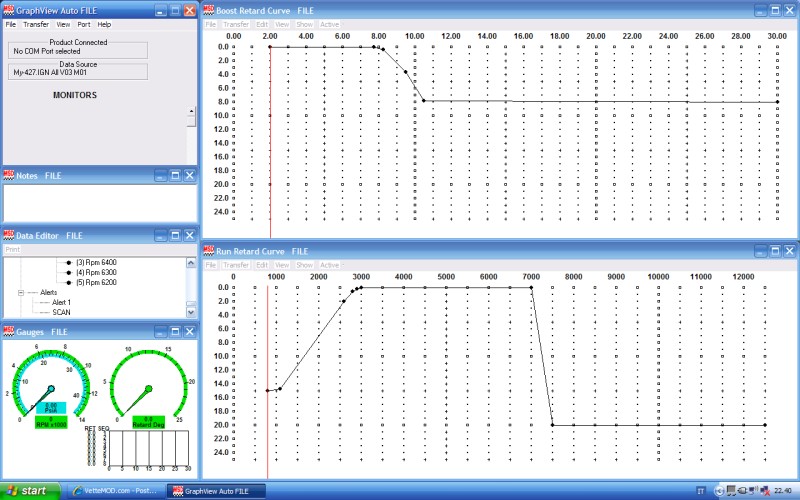Select the SCAN entry in Data Editor
800x500 pixels.
pyautogui.click(x=62, y=313)
